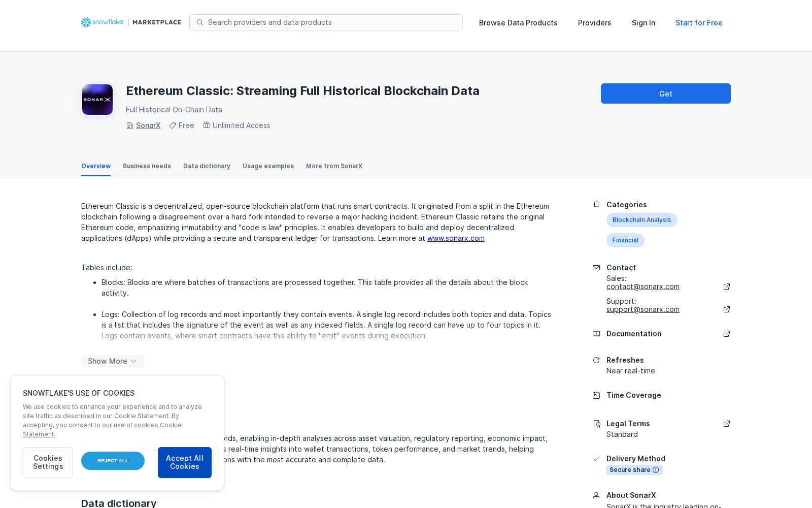Viewport: 812px width, 508px height.
Task: Select the Financial category chip
Action: 625,240
